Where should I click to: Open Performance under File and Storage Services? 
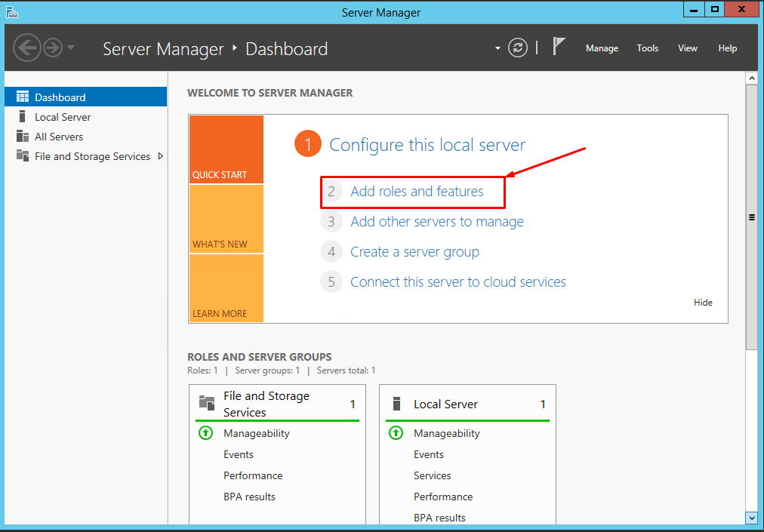(253, 475)
